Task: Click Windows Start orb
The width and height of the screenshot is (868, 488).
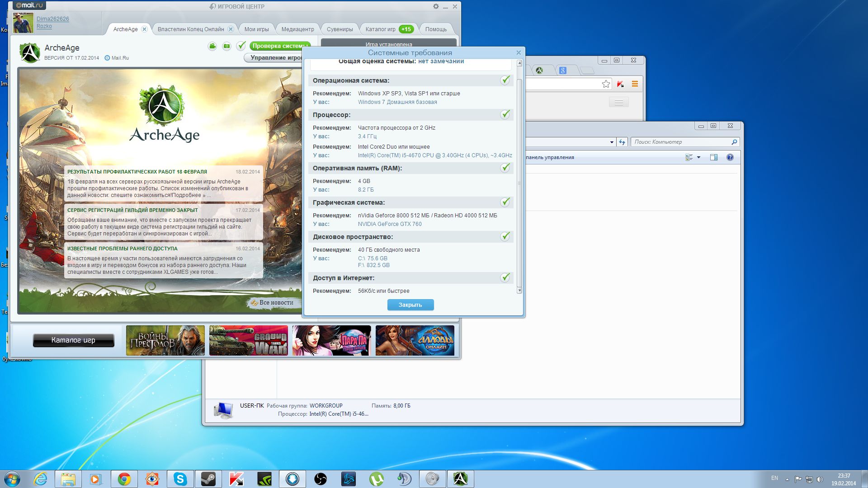Action: pos(12,479)
